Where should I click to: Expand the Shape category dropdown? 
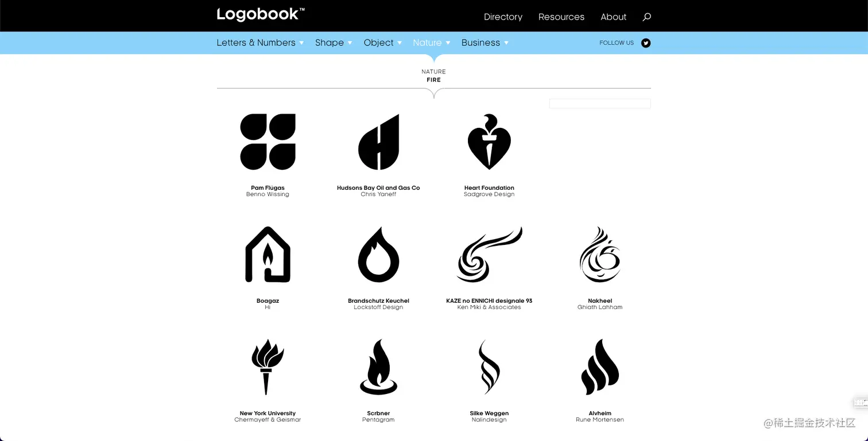(334, 43)
